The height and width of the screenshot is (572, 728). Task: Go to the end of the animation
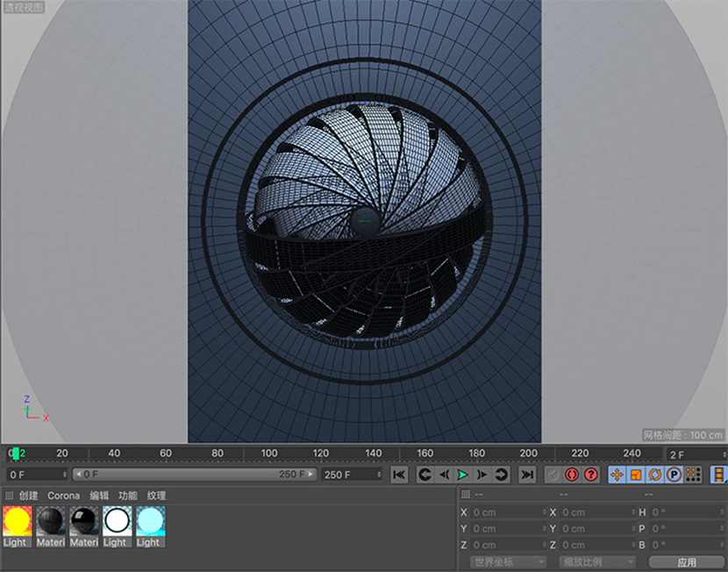527,475
